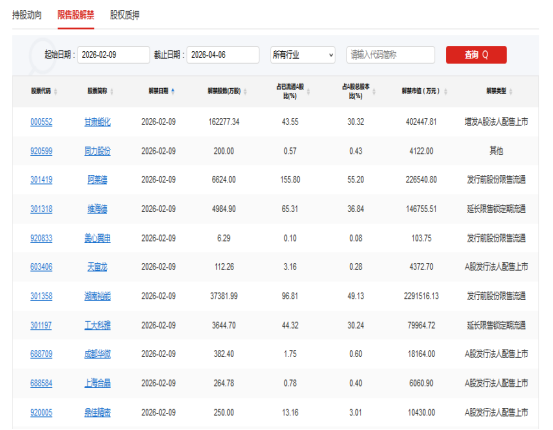Switch to 持股动向 tab

(27, 15)
